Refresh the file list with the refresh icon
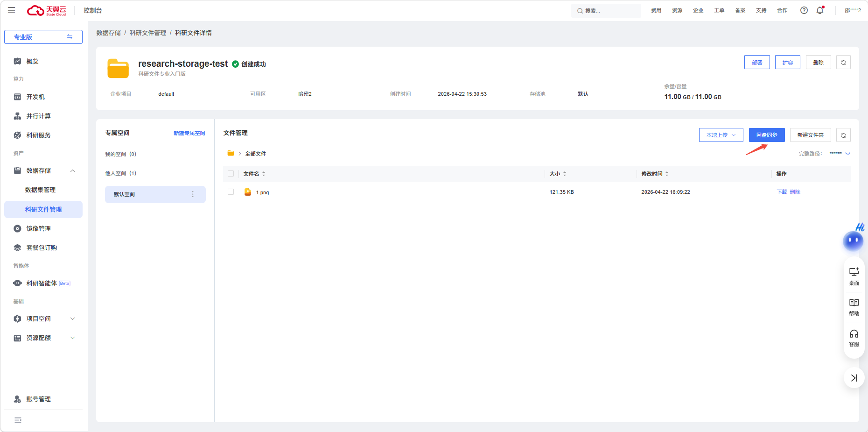Screen dimensions: 868x432 click(x=843, y=135)
